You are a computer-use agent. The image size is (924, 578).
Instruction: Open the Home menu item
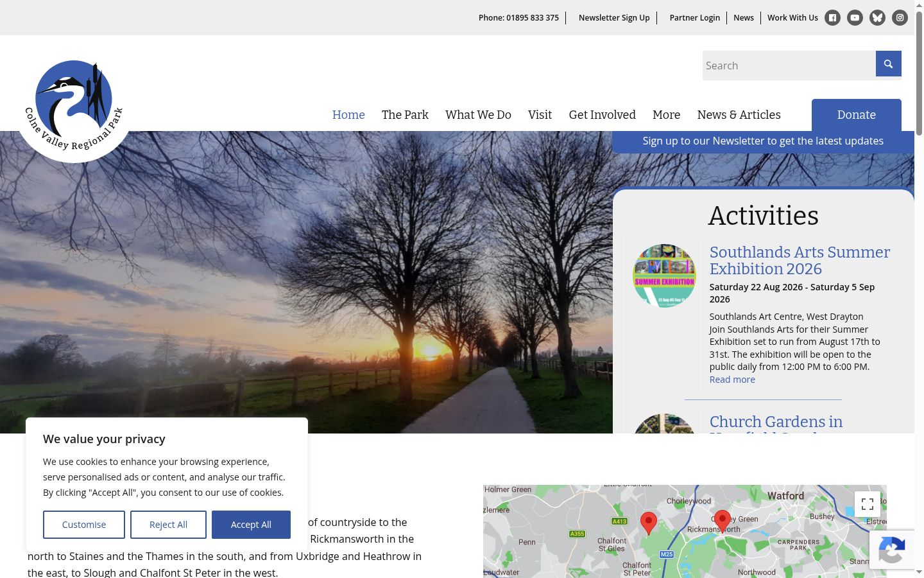(348, 115)
